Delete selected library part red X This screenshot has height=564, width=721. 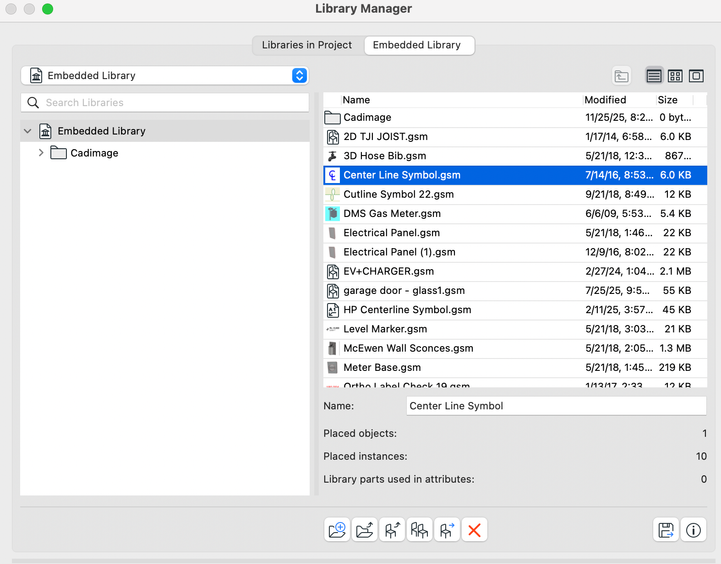pos(475,530)
